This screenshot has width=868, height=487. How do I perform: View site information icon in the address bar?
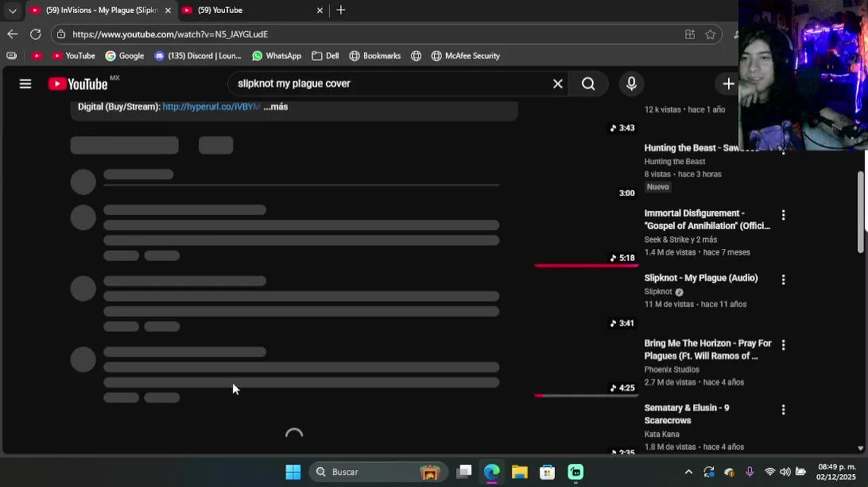(x=62, y=34)
